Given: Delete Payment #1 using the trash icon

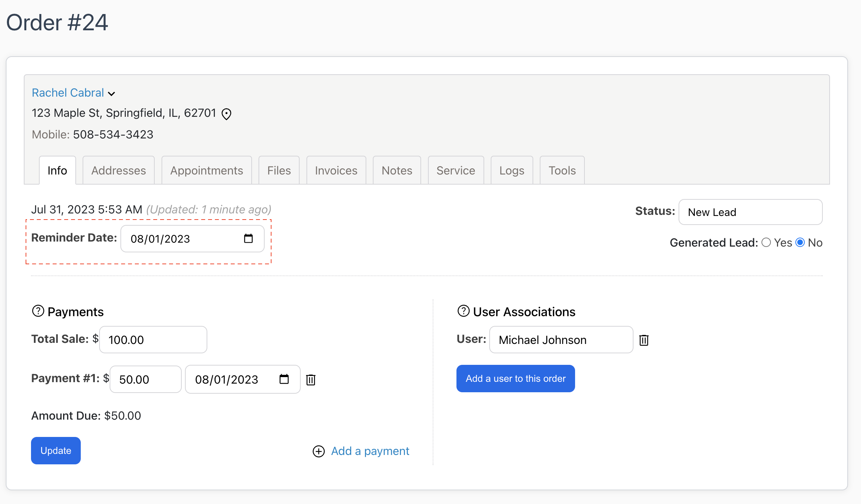Looking at the screenshot, I should [311, 380].
